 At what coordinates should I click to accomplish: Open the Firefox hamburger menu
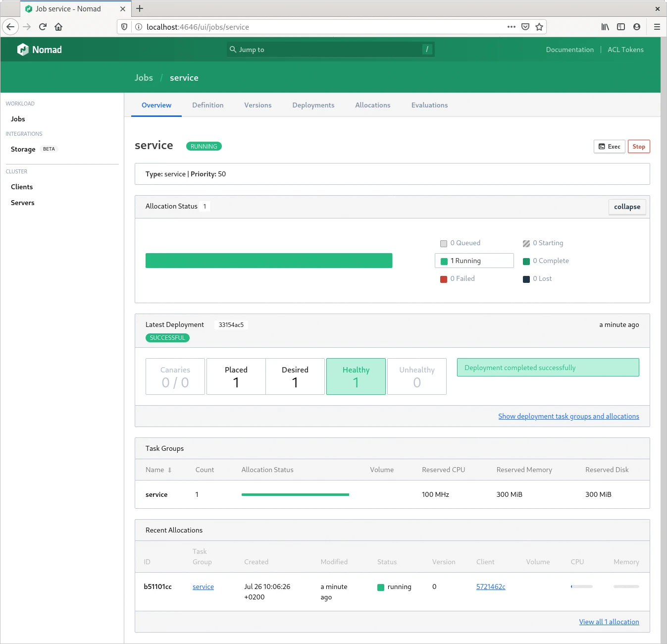point(657,27)
